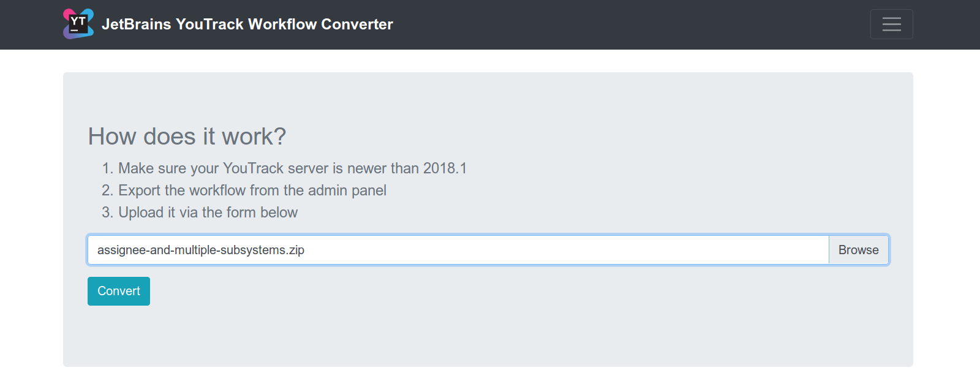Click the Browse file button
The width and height of the screenshot is (980, 373).
(858, 250)
